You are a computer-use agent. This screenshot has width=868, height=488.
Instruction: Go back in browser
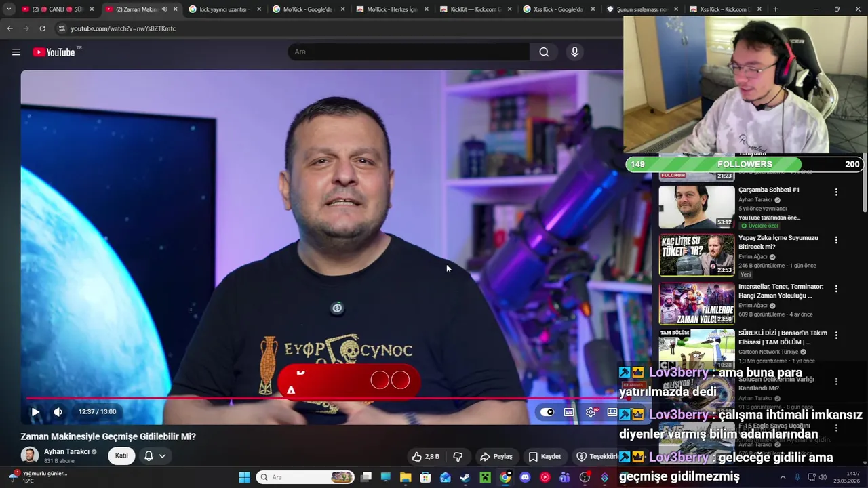9,28
